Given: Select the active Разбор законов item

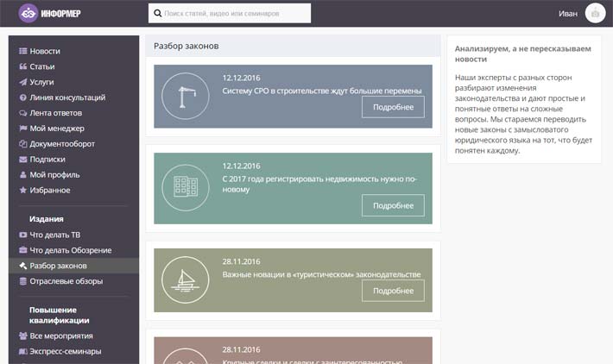Looking at the screenshot, I should (73, 266).
